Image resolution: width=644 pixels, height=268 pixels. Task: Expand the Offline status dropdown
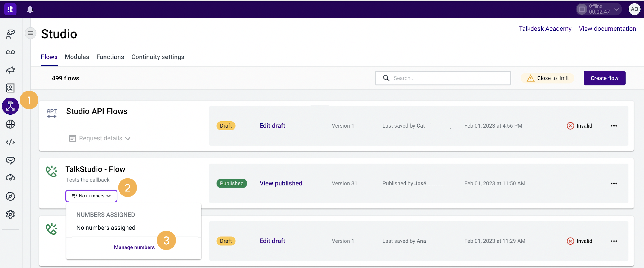(x=616, y=9)
